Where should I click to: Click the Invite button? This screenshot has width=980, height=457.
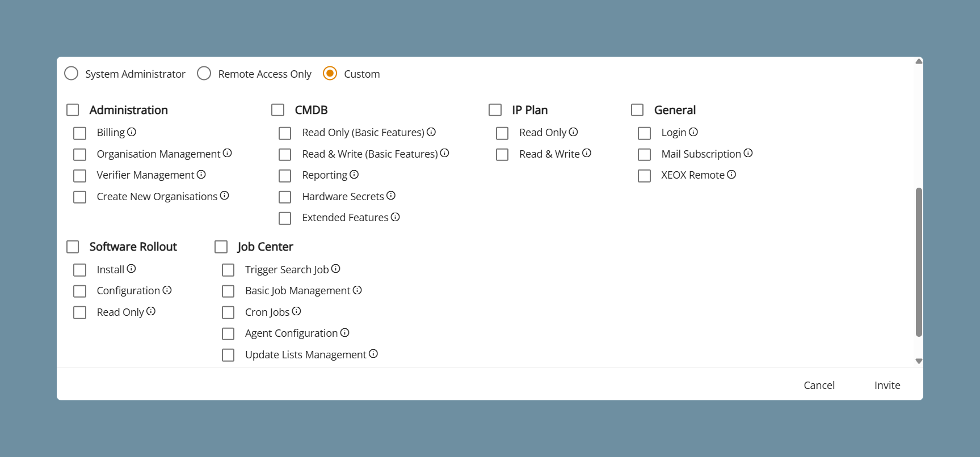[x=887, y=385]
